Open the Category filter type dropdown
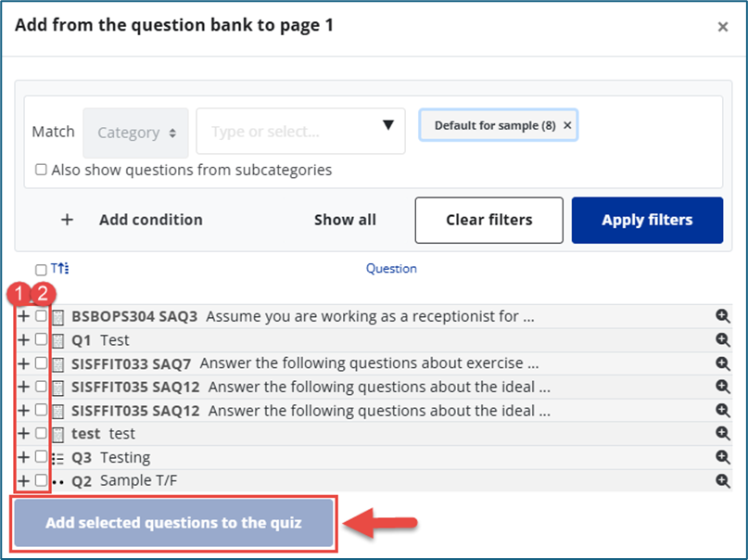Image resolution: width=748 pixels, height=560 pixels. coord(136,133)
